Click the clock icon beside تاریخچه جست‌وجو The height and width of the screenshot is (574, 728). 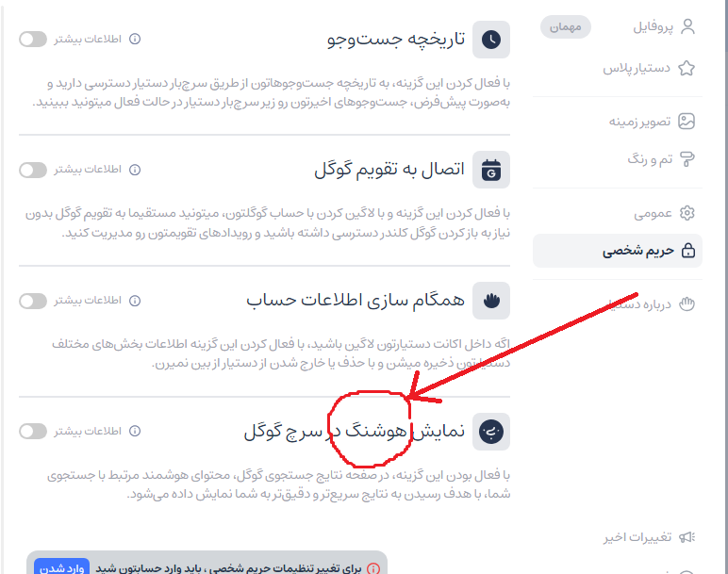click(491, 40)
